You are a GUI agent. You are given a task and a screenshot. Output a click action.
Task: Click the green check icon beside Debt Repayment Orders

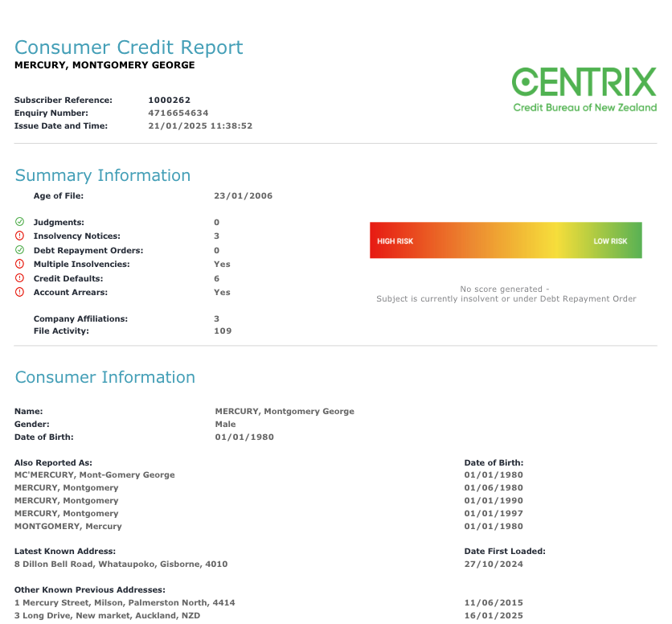[x=19, y=250]
